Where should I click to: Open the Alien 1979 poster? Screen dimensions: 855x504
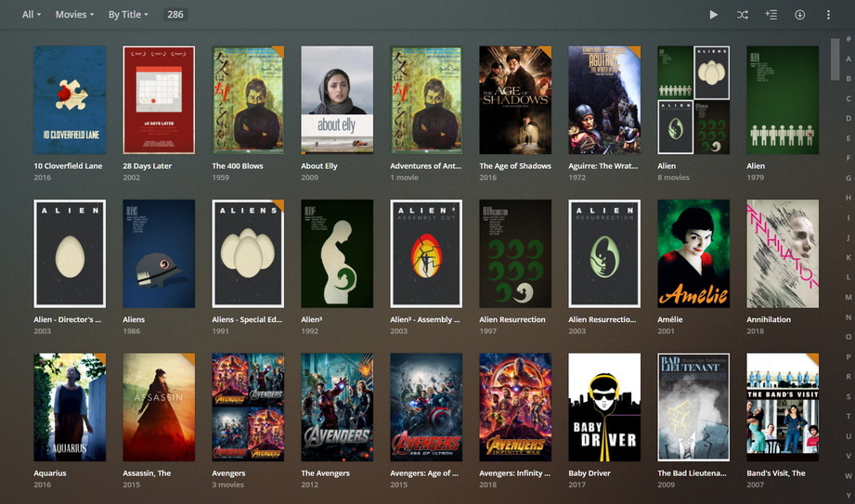coord(783,100)
